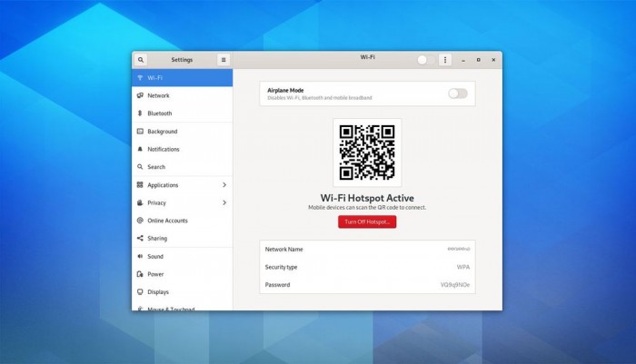636x364 pixels.
Task: Click the Sharing icon in sidebar
Action: [x=140, y=239]
